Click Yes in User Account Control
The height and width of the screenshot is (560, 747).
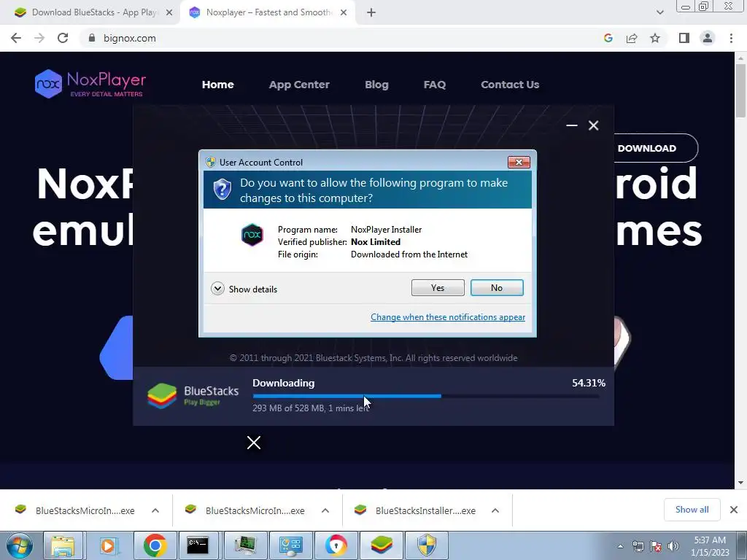coord(438,287)
